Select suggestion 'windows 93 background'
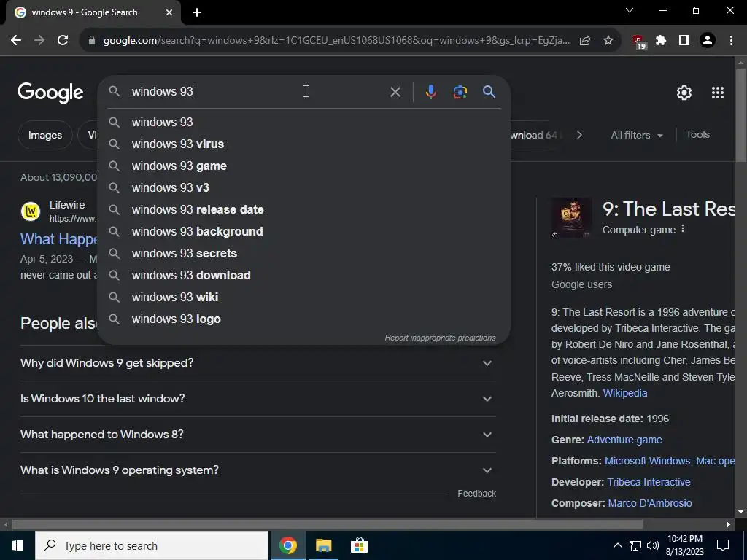 coord(304,231)
